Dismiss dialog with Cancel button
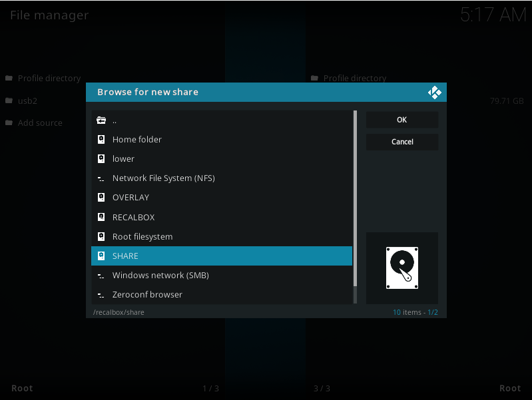Screen dimensions: 532x400 [x=402, y=142]
